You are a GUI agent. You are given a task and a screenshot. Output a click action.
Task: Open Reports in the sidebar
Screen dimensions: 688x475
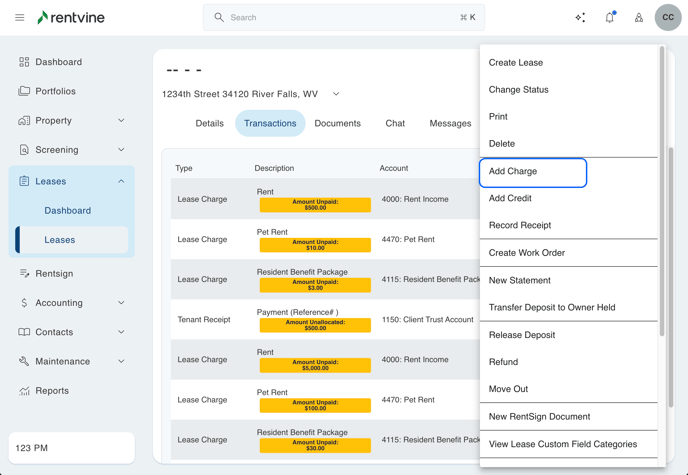point(52,391)
